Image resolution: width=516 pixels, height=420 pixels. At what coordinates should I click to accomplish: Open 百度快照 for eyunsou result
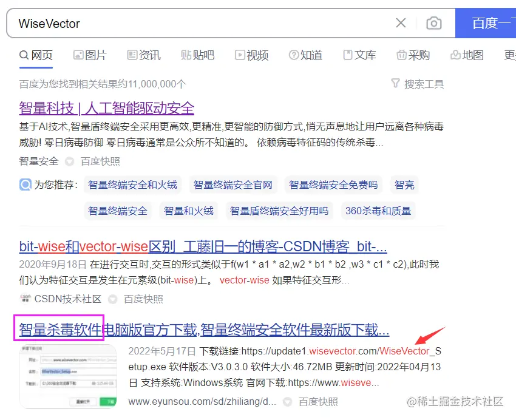pyautogui.click(x=318, y=401)
